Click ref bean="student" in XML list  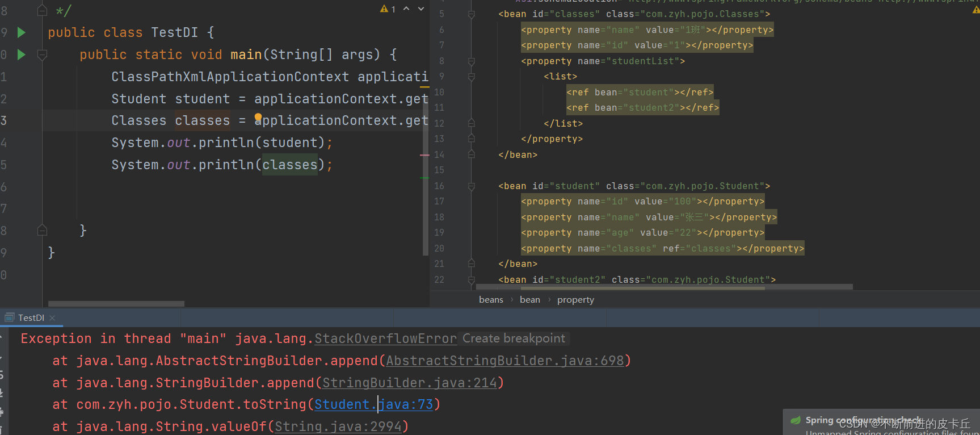pos(640,92)
